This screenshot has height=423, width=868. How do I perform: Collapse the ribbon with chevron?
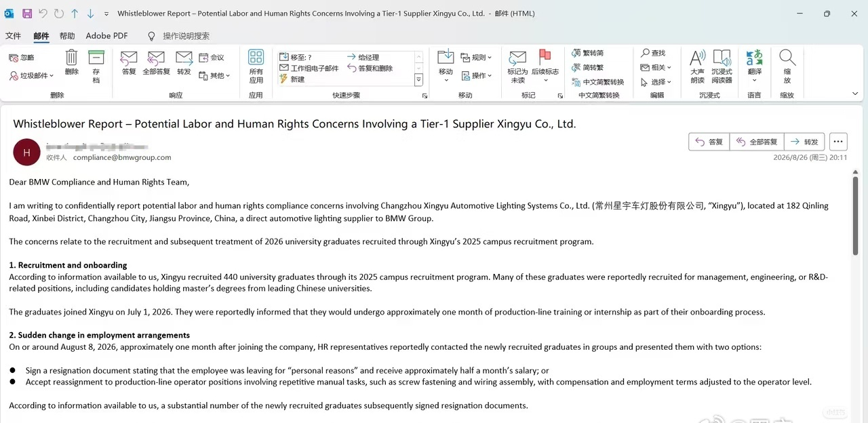[854, 94]
